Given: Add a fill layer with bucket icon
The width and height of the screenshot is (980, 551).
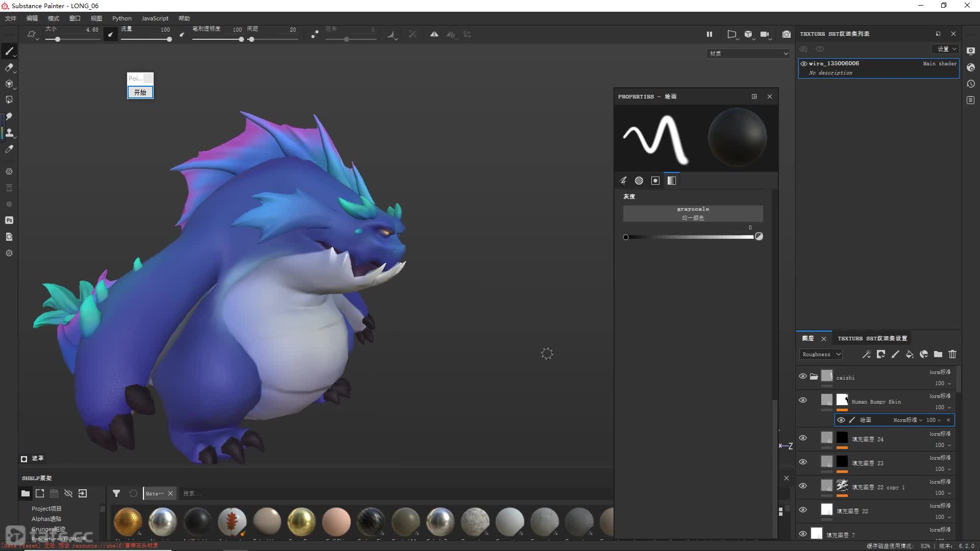Looking at the screenshot, I should click(910, 354).
